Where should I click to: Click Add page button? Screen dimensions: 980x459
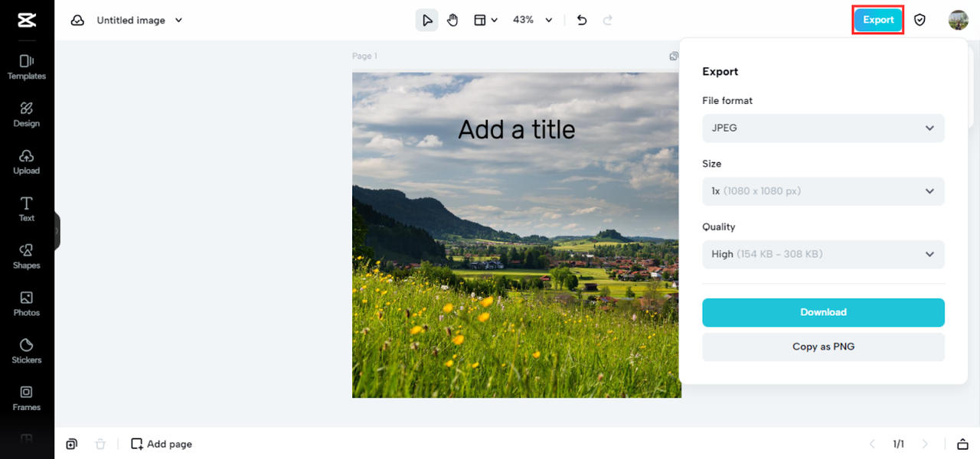[162, 444]
